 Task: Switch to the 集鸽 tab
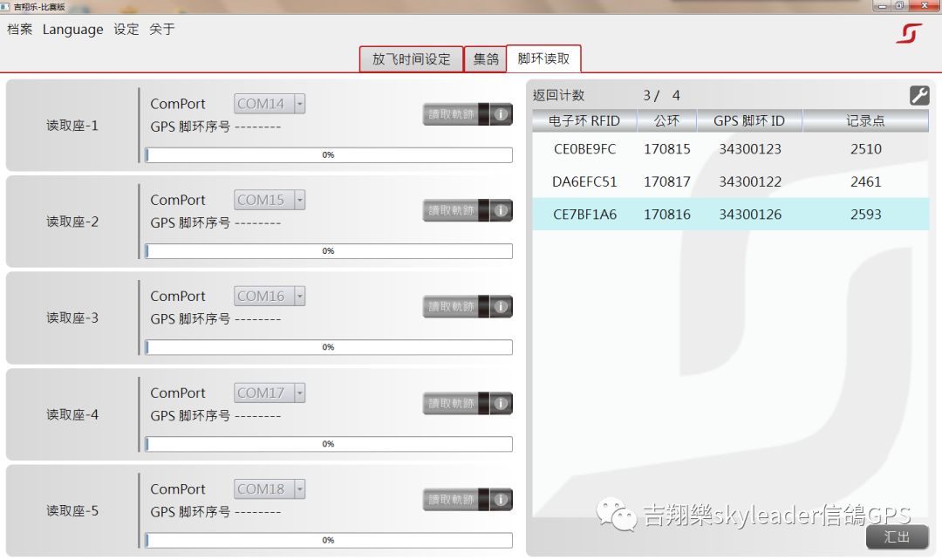click(486, 59)
